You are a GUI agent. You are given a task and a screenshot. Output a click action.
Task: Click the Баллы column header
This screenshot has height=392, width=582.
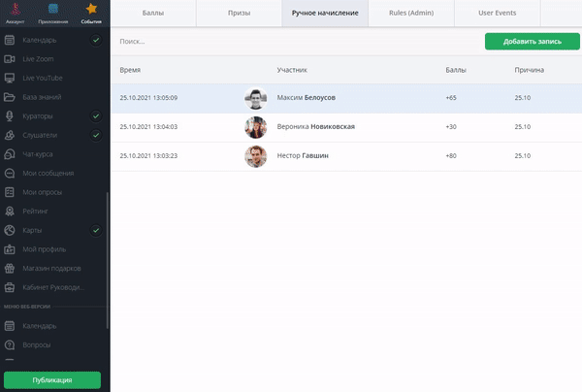coord(456,70)
